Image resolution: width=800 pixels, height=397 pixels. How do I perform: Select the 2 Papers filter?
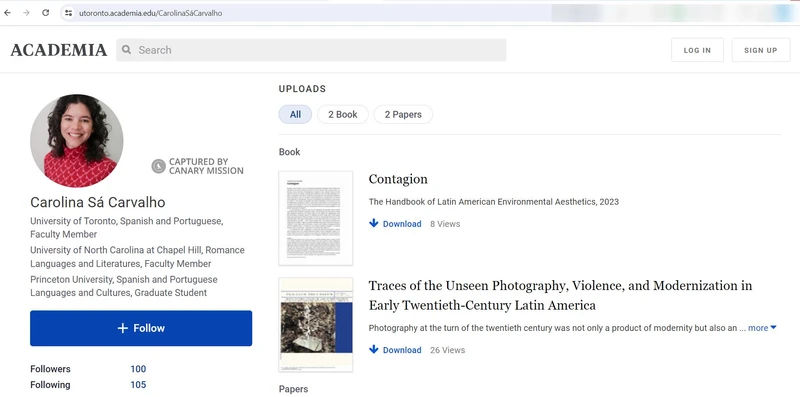click(x=403, y=114)
